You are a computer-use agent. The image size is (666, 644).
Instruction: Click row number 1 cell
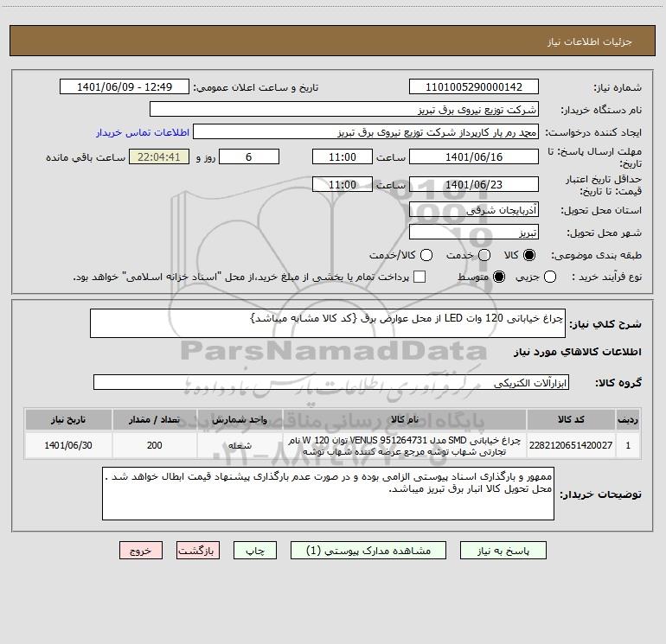(x=628, y=445)
